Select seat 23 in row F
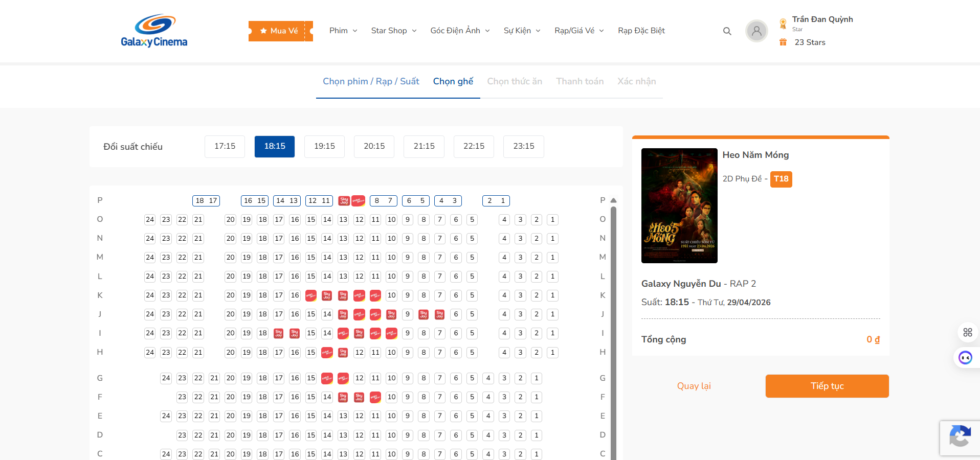Viewport: 980px width, 460px height. pyautogui.click(x=182, y=397)
